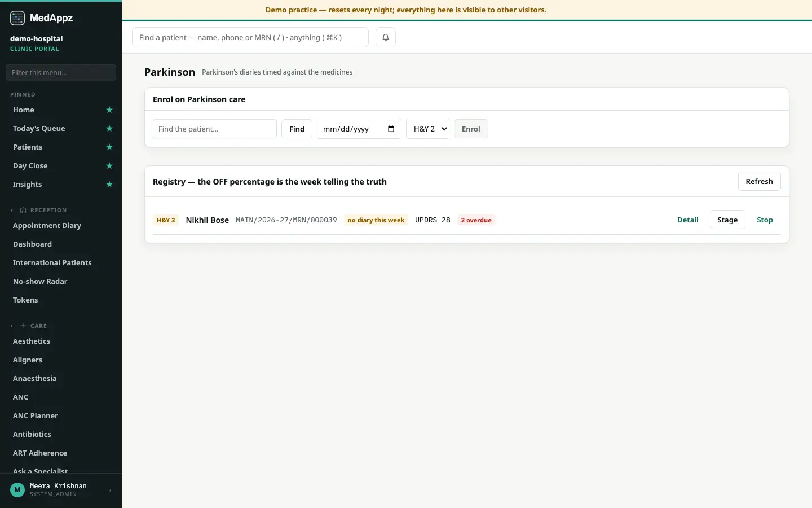Click the Find button

point(297,129)
